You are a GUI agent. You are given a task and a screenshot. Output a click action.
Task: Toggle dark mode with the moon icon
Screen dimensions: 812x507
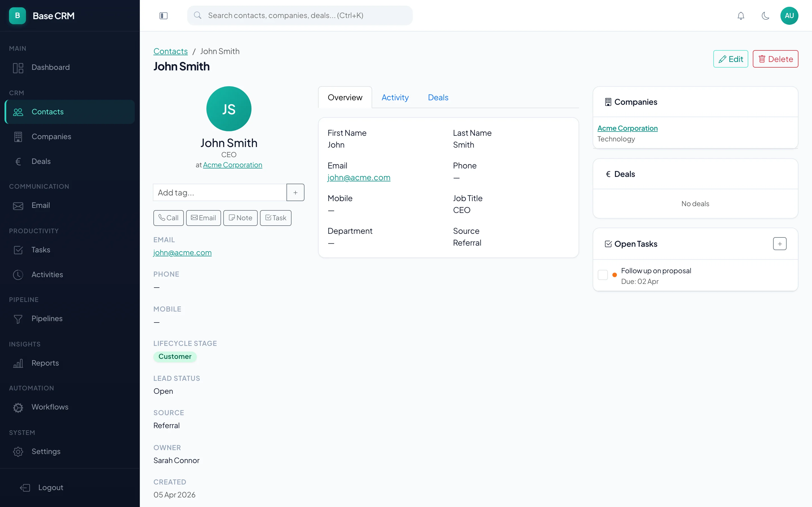[x=765, y=15]
